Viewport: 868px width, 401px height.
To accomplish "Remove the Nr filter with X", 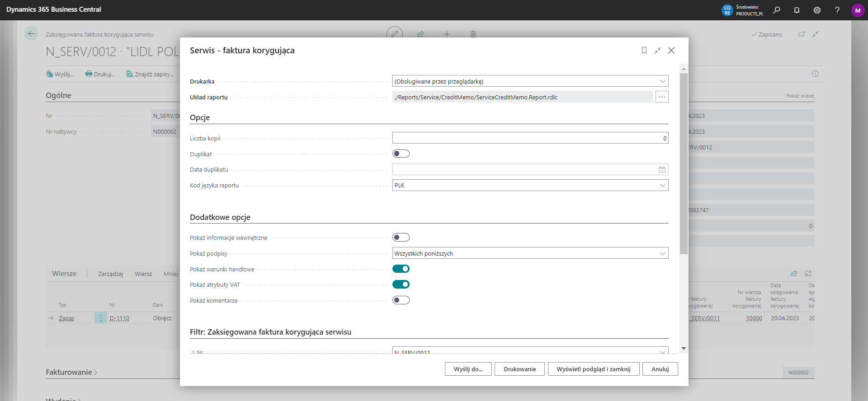I will pos(193,352).
